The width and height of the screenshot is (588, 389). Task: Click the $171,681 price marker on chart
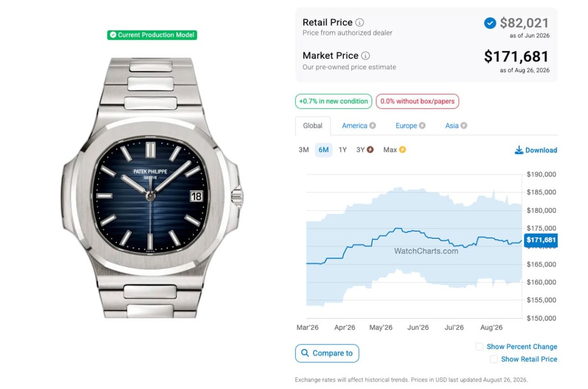coord(541,240)
